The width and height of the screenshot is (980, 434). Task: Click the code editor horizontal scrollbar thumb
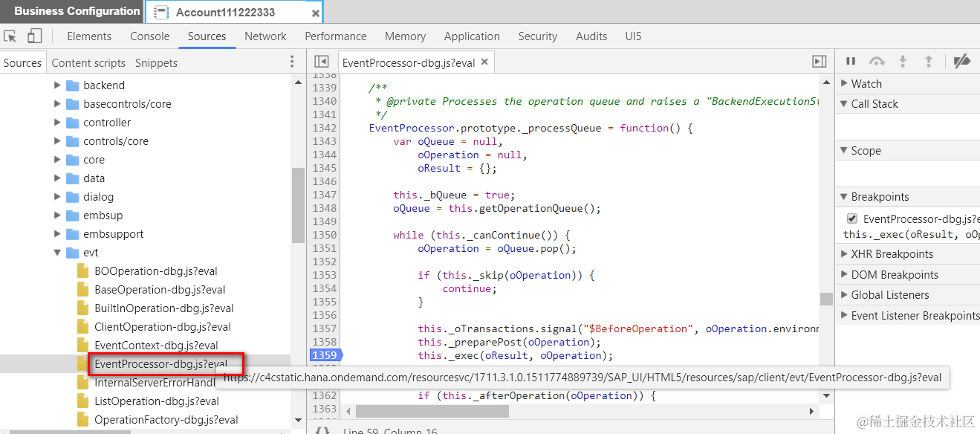click(x=432, y=411)
